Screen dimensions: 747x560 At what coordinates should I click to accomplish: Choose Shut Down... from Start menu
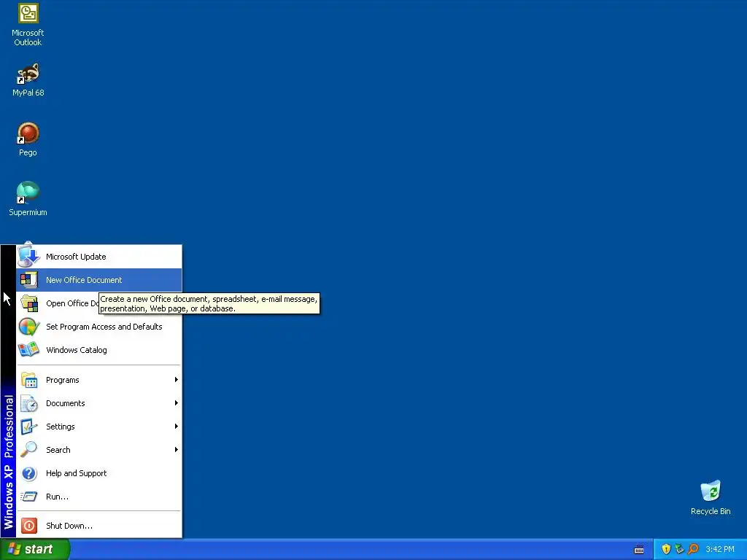pos(99,526)
